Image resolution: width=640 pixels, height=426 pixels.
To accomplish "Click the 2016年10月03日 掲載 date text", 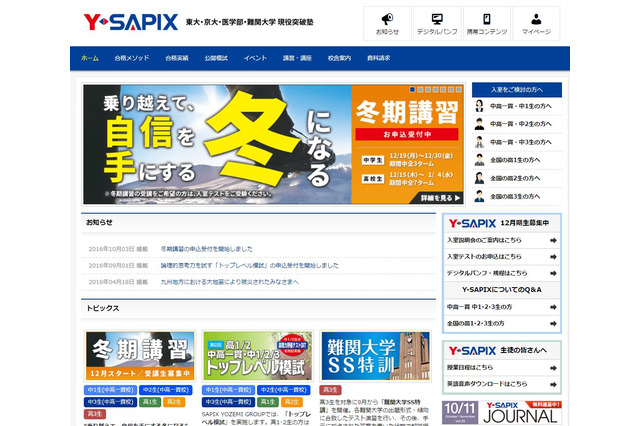I will (118, 249).
